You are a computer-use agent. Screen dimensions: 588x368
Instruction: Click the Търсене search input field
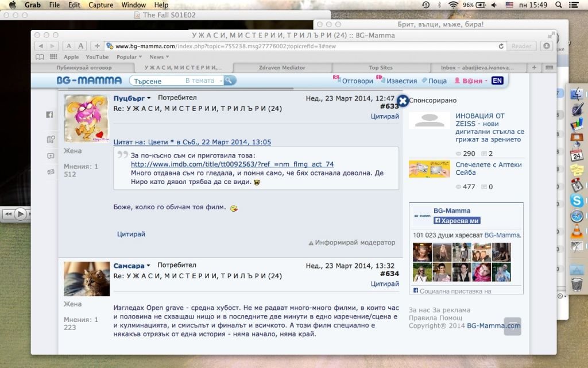[x=155, y=81]
